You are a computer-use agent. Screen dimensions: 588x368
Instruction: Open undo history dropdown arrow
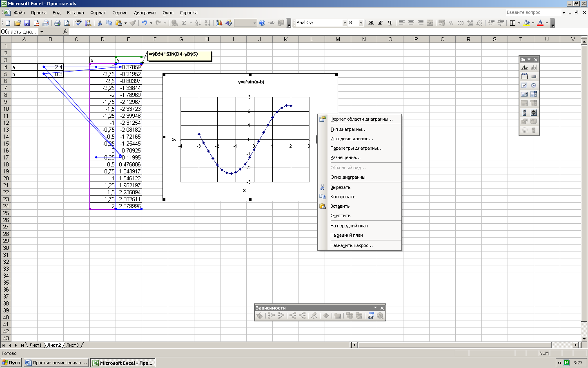[151, 23]
